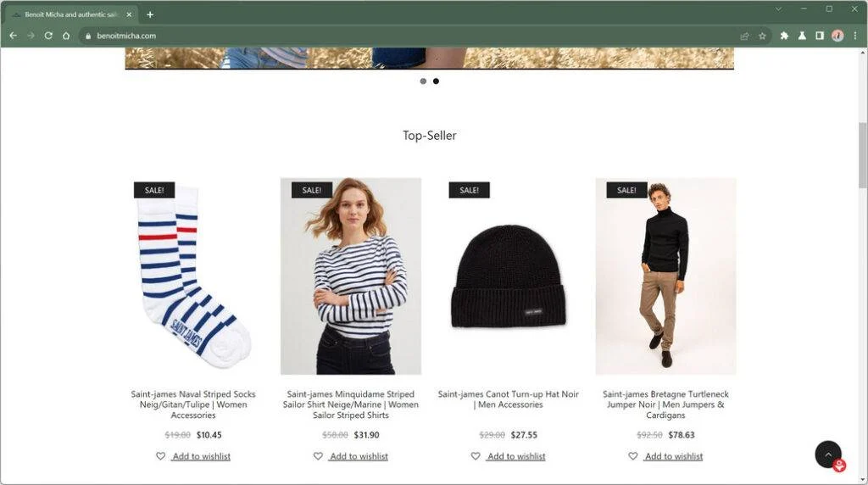This screenshot has height=485, width=868.
Task: Select the second carousel slide dot
Action: 437,81
